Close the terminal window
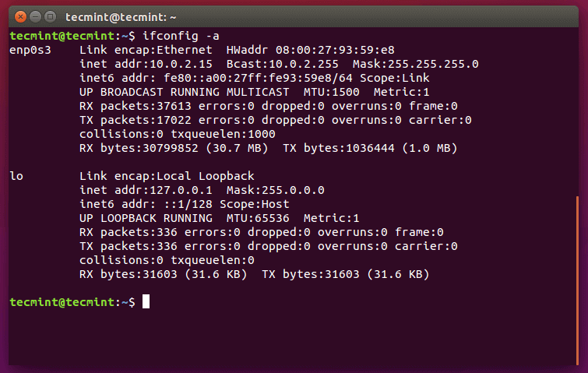588x373 pixels. [x=19, y=16]
